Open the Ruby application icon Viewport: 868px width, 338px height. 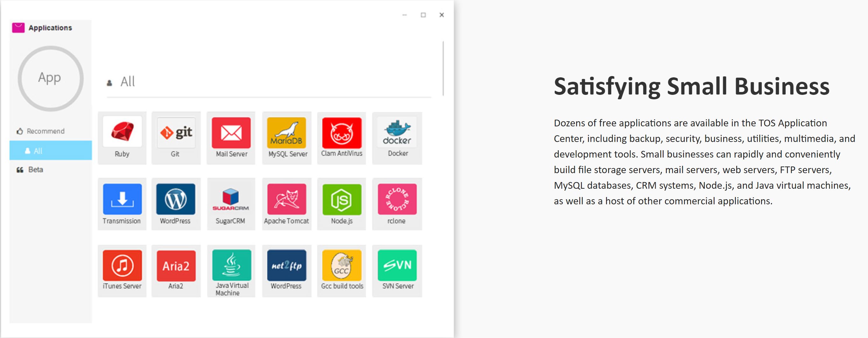[122, 132]
